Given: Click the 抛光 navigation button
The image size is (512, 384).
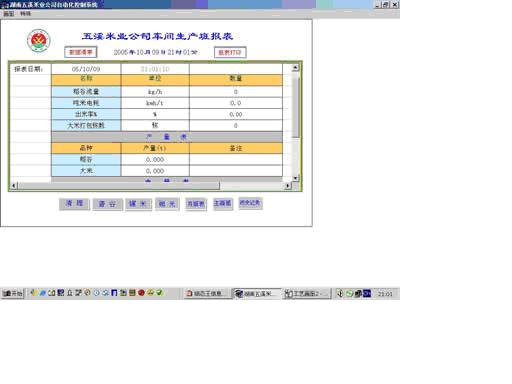Looking at the screenshot, I should point(167,204).
